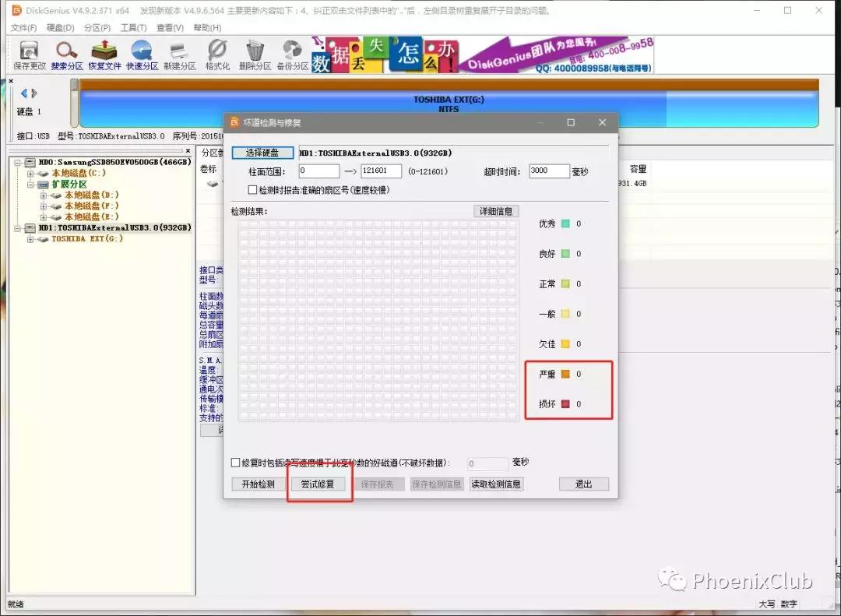
Task: Click the 一般 pale yellow color swatch
Action: tap(565, 314)
